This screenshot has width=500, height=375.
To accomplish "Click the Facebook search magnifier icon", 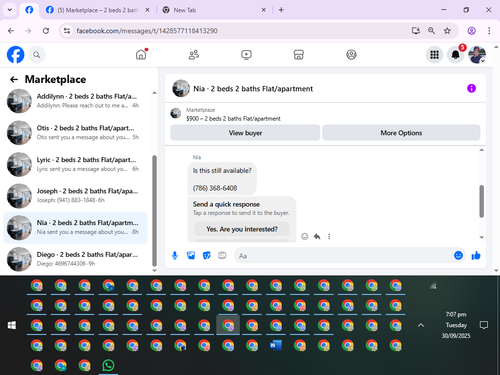I will click(37, 55).
